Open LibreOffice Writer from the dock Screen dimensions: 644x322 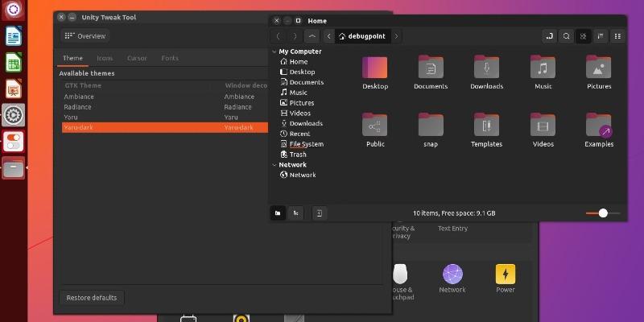point(14,36)
